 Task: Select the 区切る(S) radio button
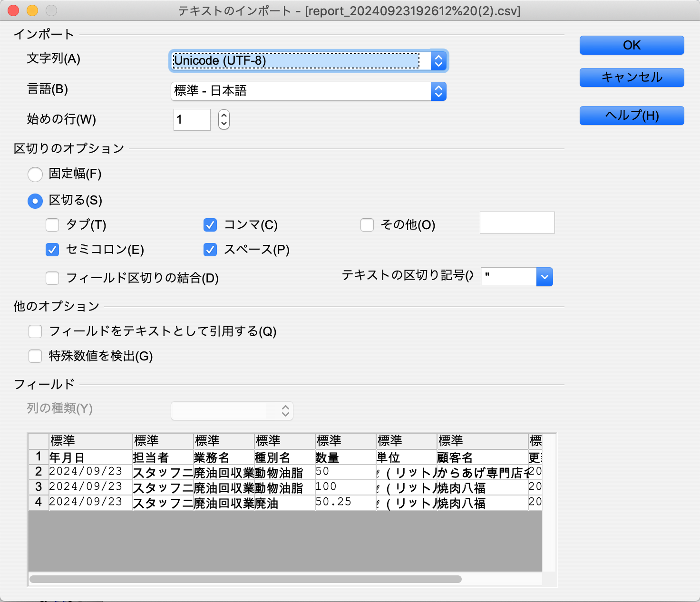[35, 201]
